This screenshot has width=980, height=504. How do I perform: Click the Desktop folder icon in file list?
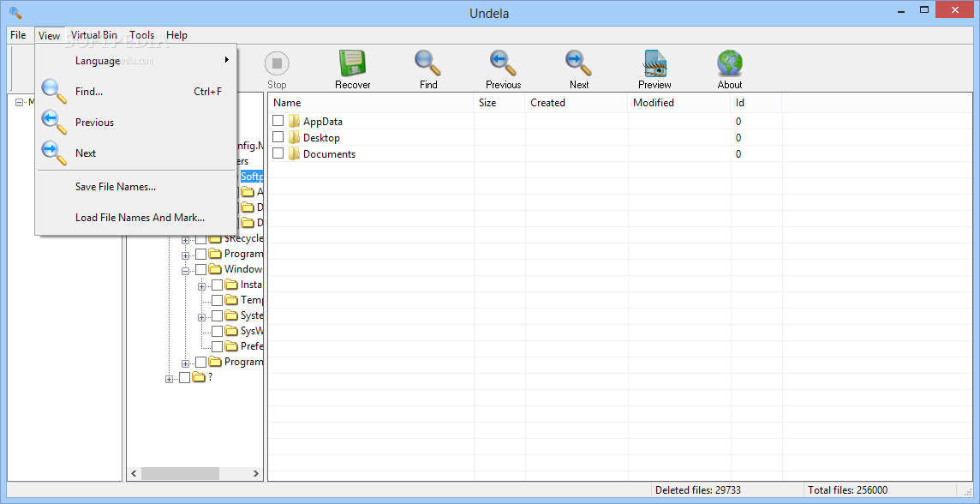(x=295, y=137)
